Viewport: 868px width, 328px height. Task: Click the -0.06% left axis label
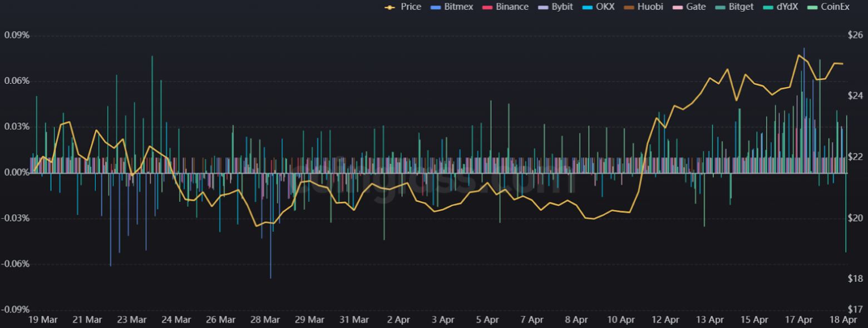pos(16,264)
